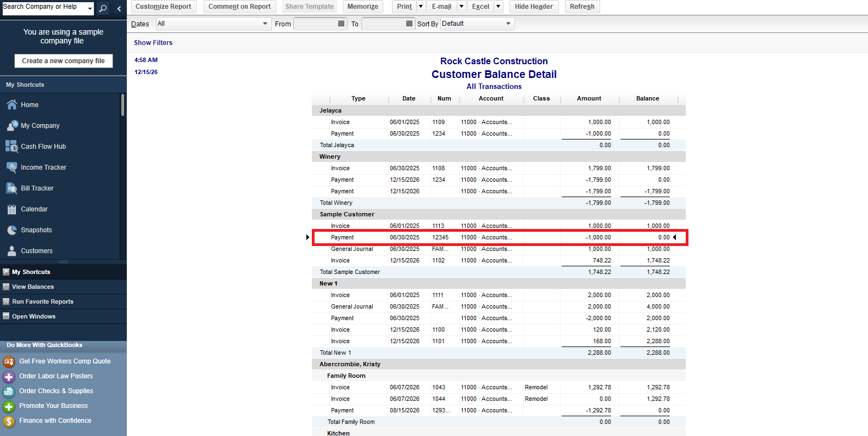Image resolution: width=868 pixels, height=436 pixels.
Task: Open Bill Tracker in sidebar
Action: click(x=37, y=188)
